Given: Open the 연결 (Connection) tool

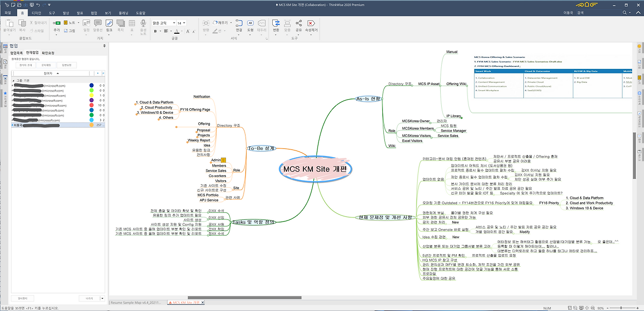Looking at the screenshot, I should tap(239, 26).
